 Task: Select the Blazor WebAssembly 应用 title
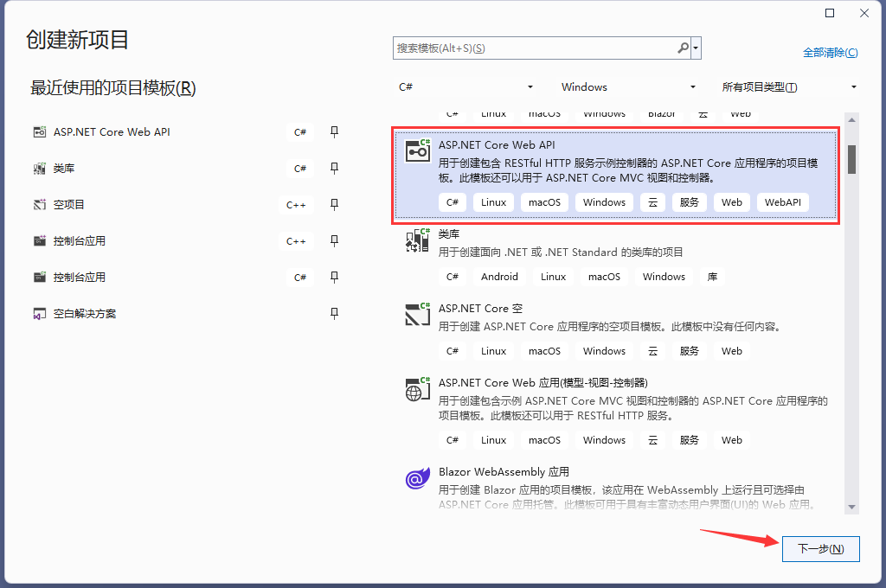point(504,472)
